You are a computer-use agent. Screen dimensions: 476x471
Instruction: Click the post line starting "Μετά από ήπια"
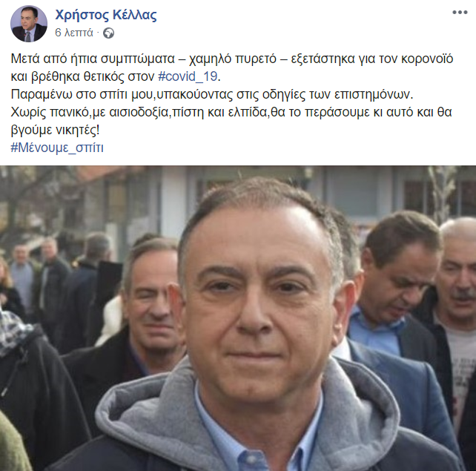(x=232, y=59)
